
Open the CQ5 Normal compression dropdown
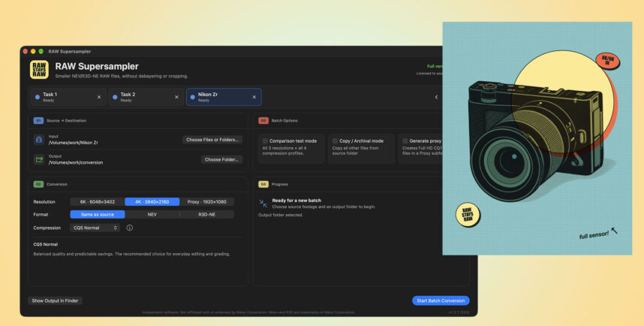pyautogui.click(x=95, y=228)
